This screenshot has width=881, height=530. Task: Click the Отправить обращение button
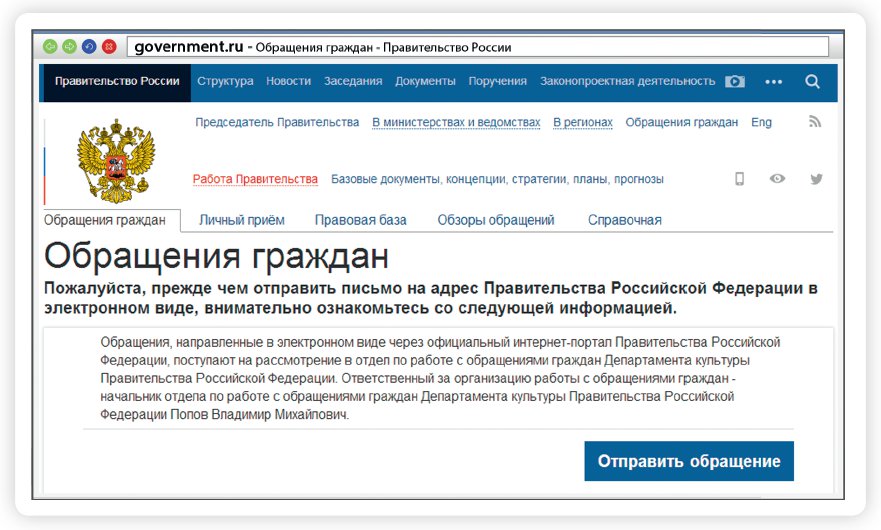689,461
